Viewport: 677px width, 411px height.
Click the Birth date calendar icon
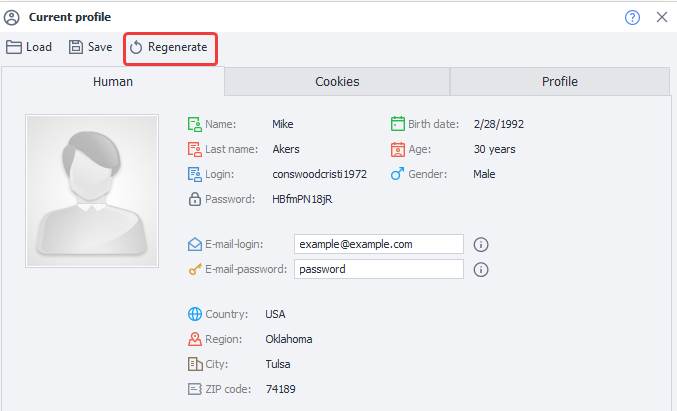(x=398, y=124)
